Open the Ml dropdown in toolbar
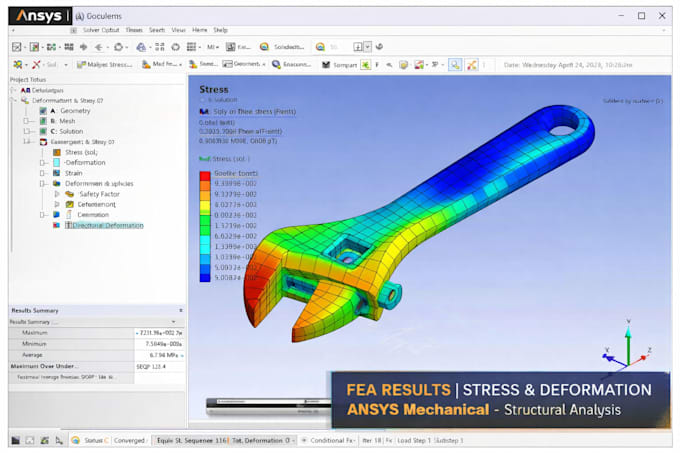This screenshot has width=680, height=453. point(212,47)
